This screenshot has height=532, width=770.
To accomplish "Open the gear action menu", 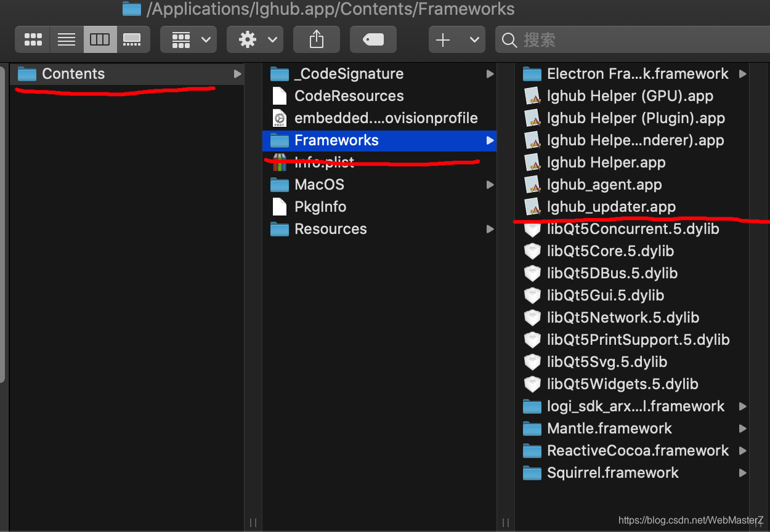I will [255, 40].
